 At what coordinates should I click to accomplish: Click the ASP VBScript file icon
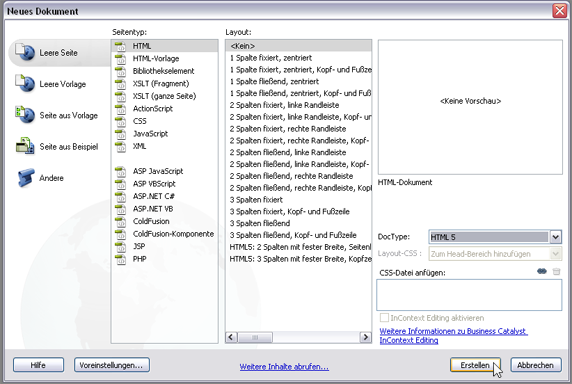point(120,184)
